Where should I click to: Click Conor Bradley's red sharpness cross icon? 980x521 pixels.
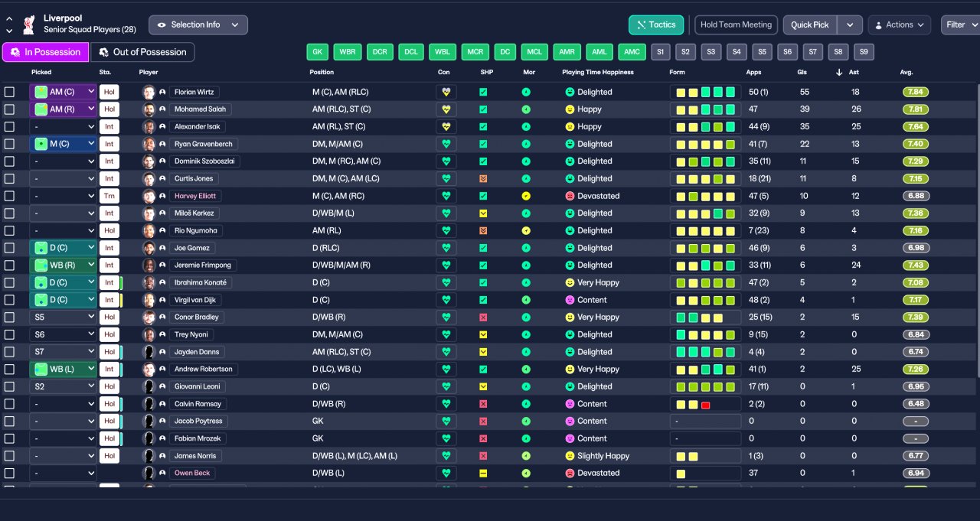coord(483,317)
